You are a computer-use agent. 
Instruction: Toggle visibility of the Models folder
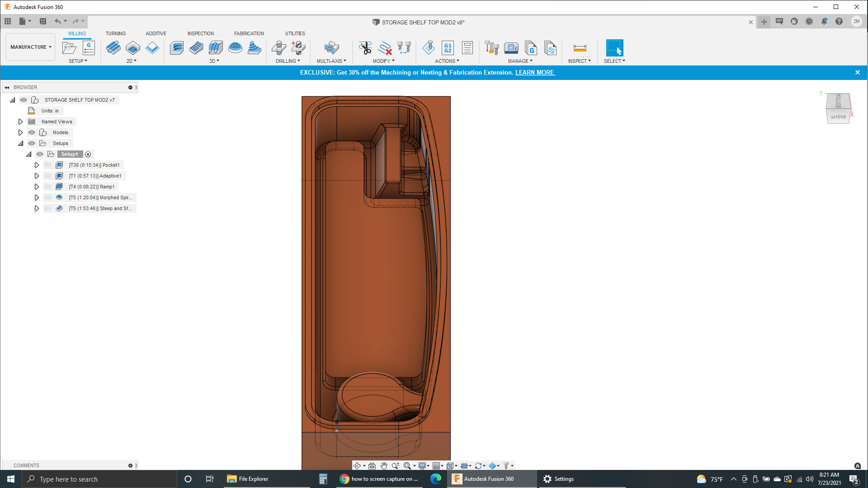32,132
